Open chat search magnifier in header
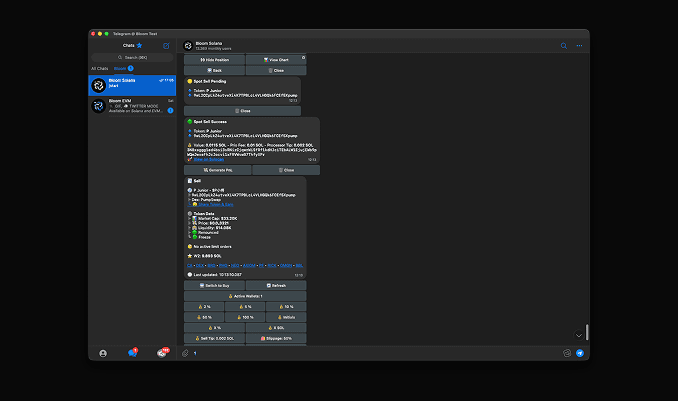Viewport: 678px width, 401px height. (x=563, y=46)
